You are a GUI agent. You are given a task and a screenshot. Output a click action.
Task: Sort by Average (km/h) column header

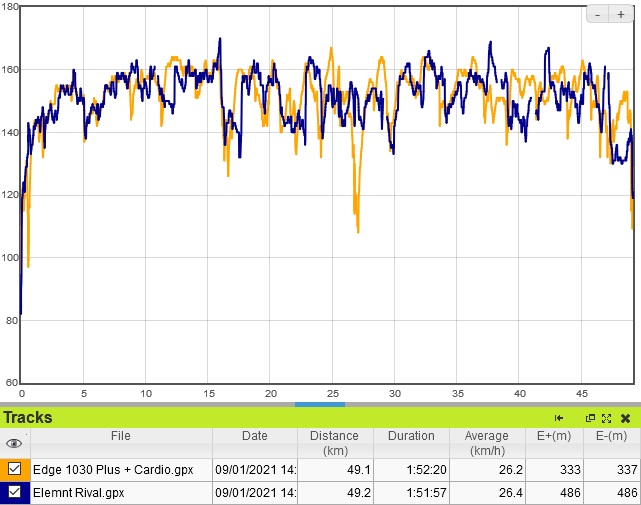pos(486,443)
